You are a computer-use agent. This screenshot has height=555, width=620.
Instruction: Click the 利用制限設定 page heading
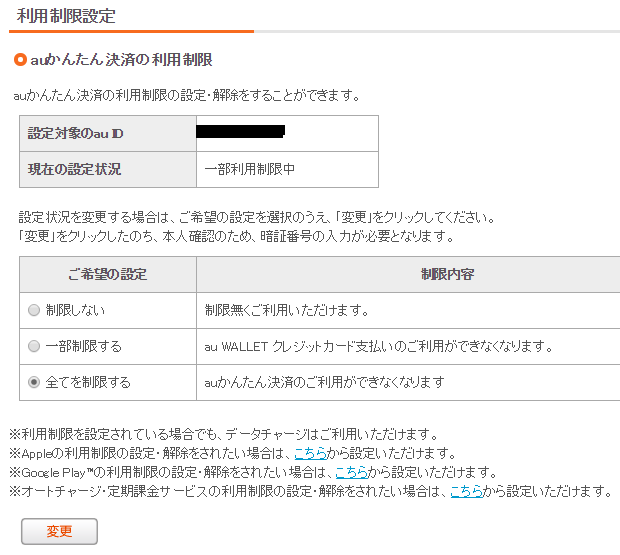pyautogui.click(x=66, y=16)
